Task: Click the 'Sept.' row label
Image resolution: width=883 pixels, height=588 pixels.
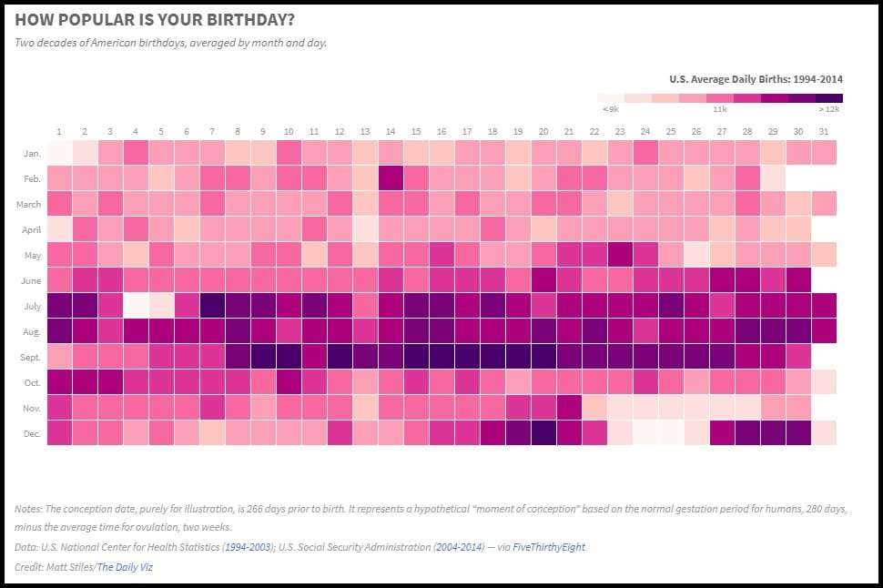Action: pos(28,357)
